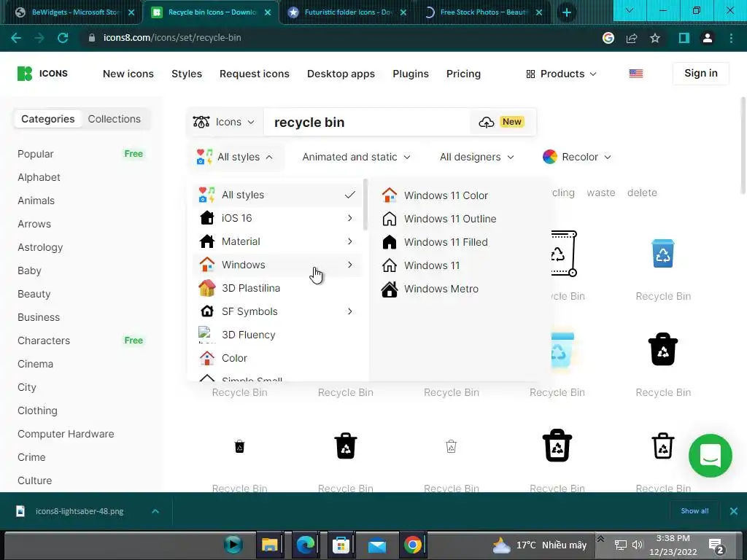This screenshot has height=560, width=747.
Task: Click Chrome icon in the taskbar
Action: coord(413,544)
